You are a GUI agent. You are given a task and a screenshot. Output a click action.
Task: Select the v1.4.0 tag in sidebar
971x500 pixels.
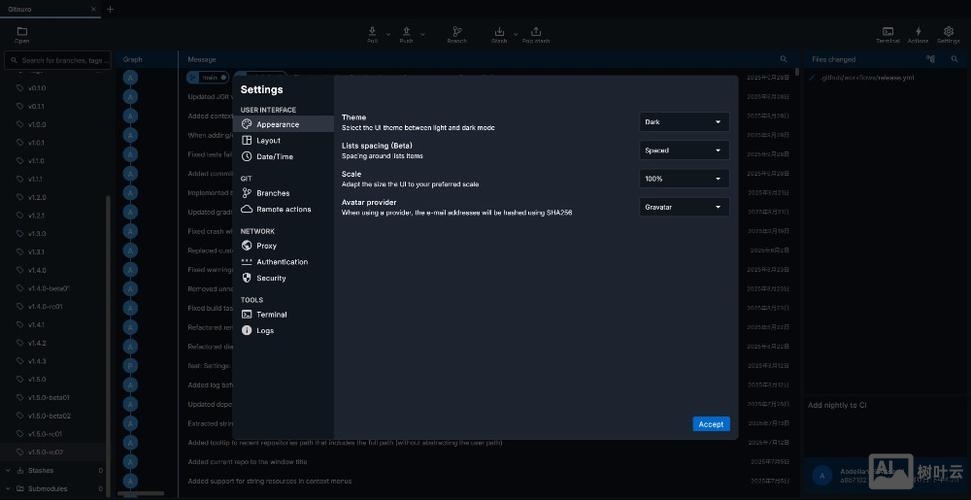click(x=37, y=270)
